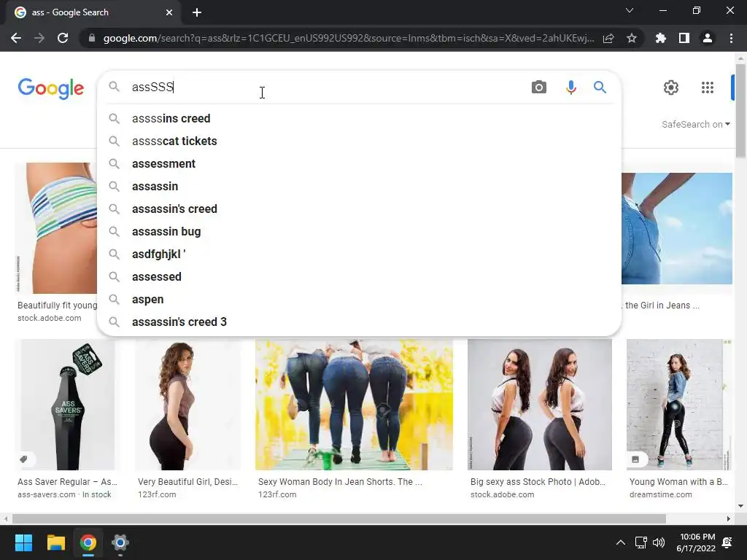
Task: Pick the 'aspen' suggestion
Action: pyautogui.click(x=359, y=300)
